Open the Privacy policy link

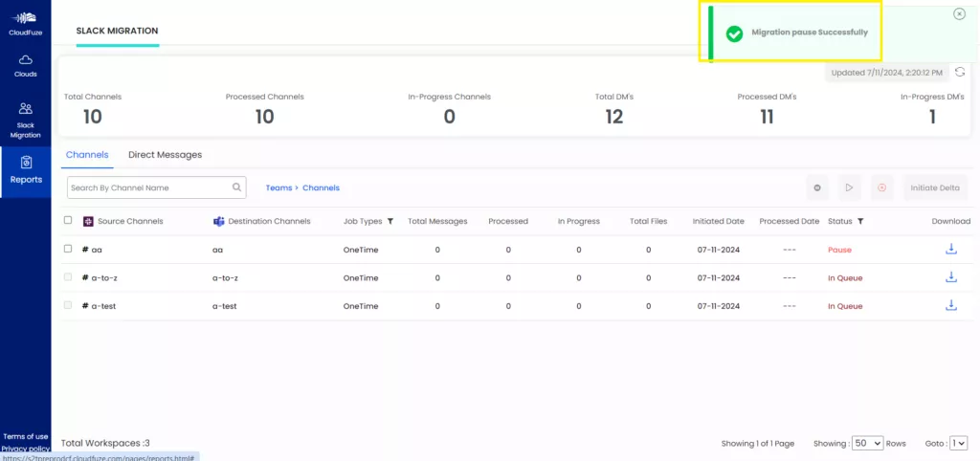click(26, 449)
